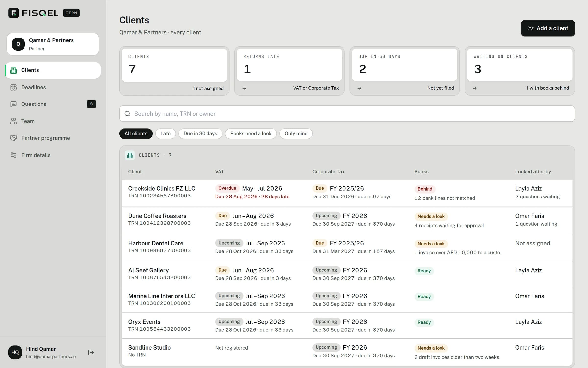Screen dimensions: 588x368
Task: Open the Questions page
Action: (53, 104)
